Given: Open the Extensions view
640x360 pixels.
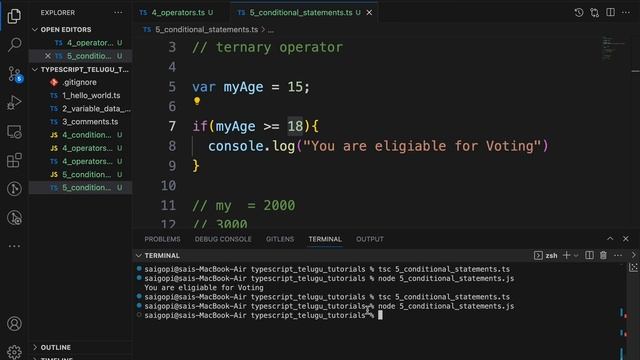Looking at the screenshot, I should (x=14, y=160).
